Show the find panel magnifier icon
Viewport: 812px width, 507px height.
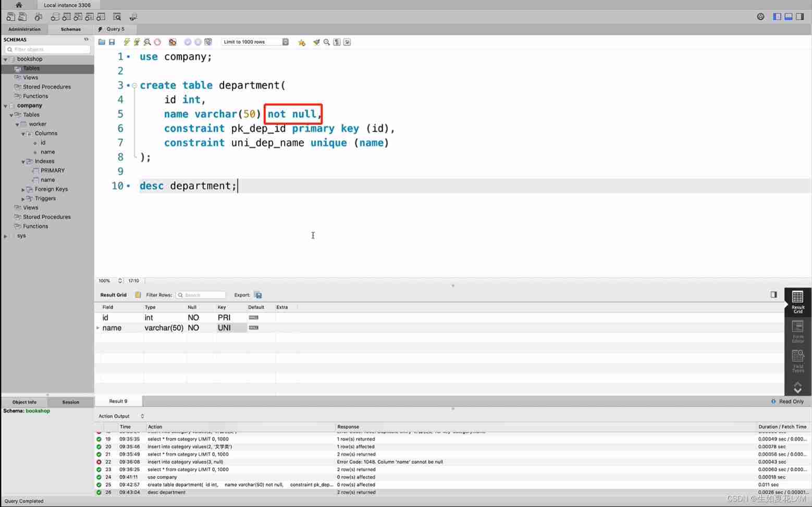click(327, 42)
